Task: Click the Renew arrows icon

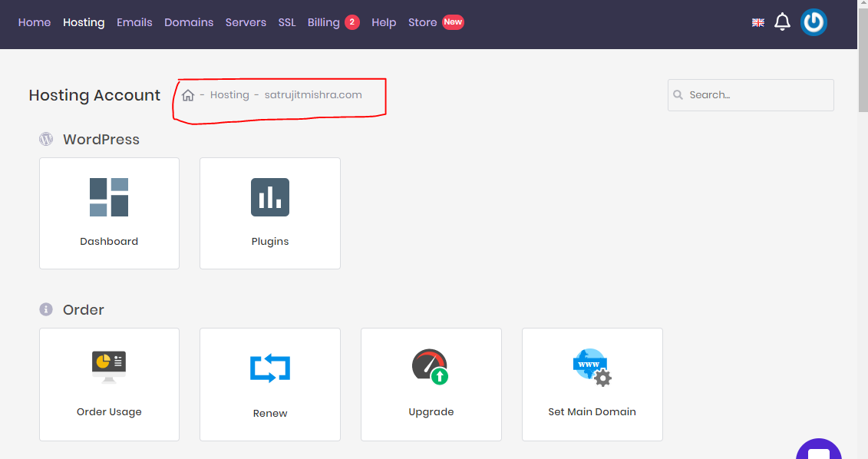Action: (270, 368)
